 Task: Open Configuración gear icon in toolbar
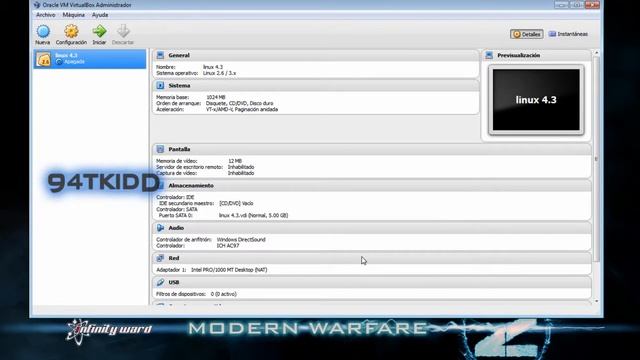(x=71, y=31)
